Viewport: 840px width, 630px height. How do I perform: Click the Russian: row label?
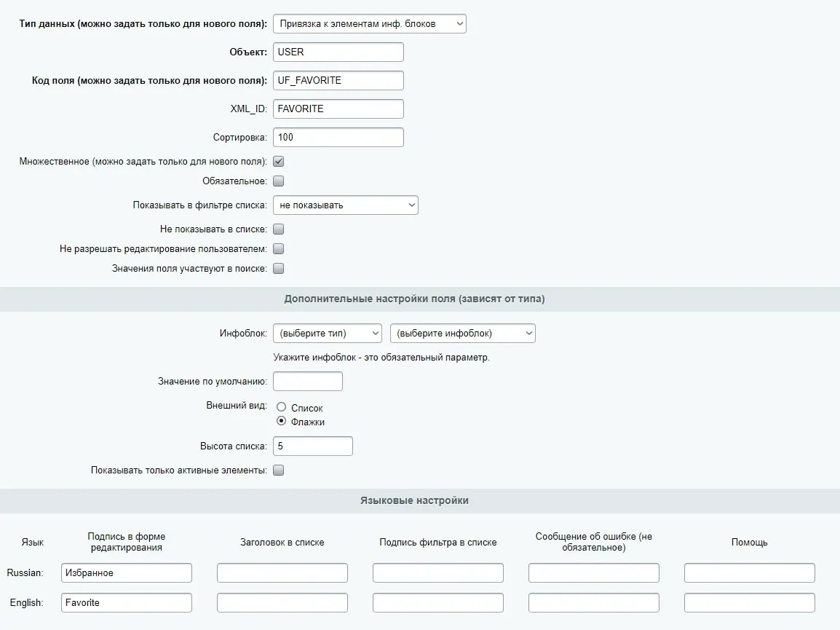25,572
